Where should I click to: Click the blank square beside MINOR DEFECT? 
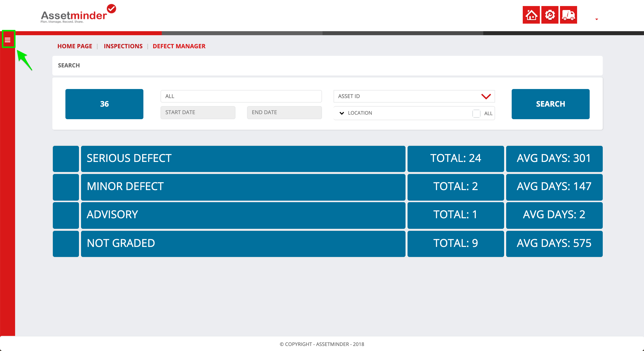point(66,187)
